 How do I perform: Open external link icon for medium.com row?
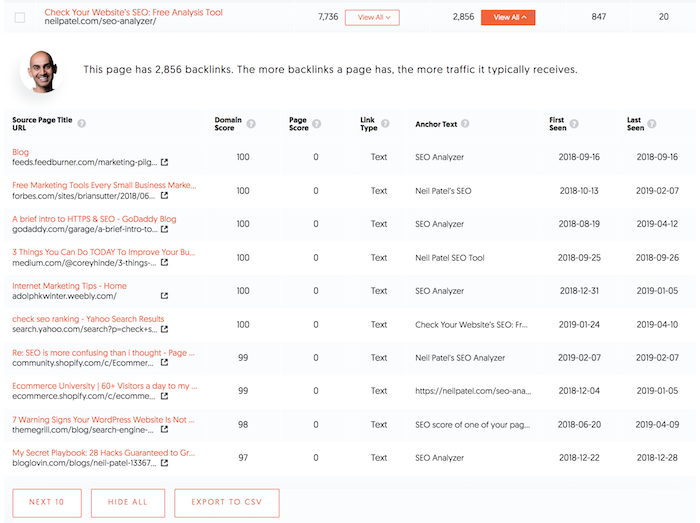click(x=164, y=262)
